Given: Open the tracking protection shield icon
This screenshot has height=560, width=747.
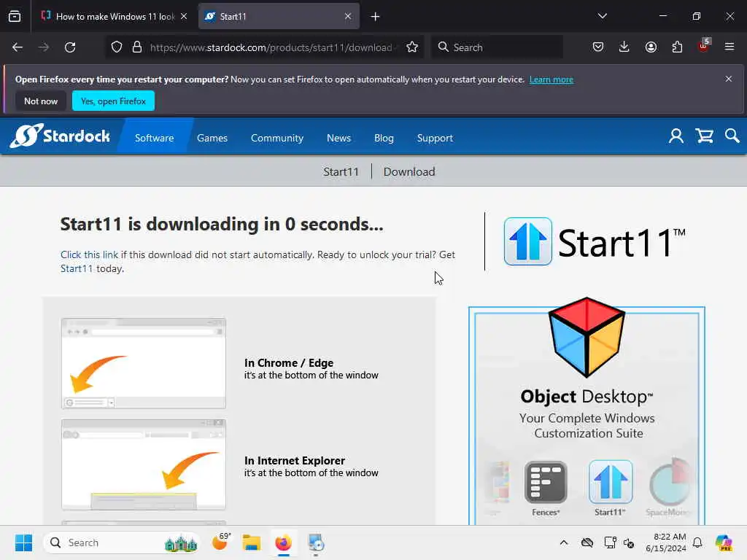Looking at the screenshot, I should point(117,47).
